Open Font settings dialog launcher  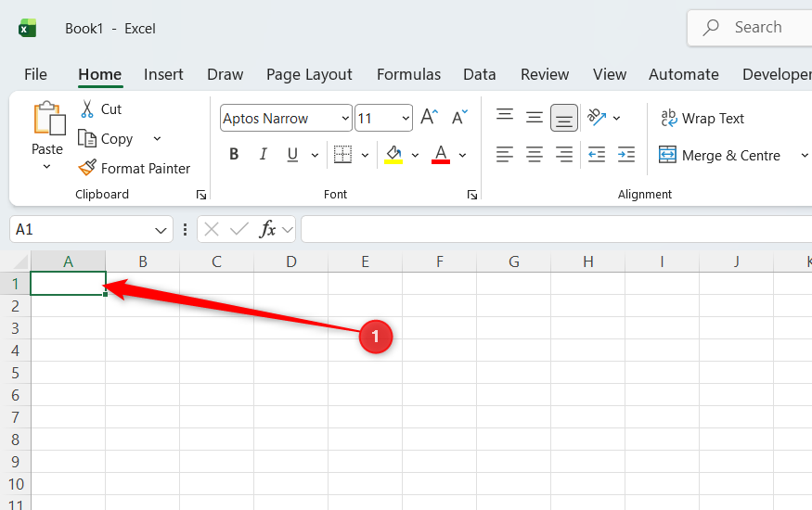point(471,195)
